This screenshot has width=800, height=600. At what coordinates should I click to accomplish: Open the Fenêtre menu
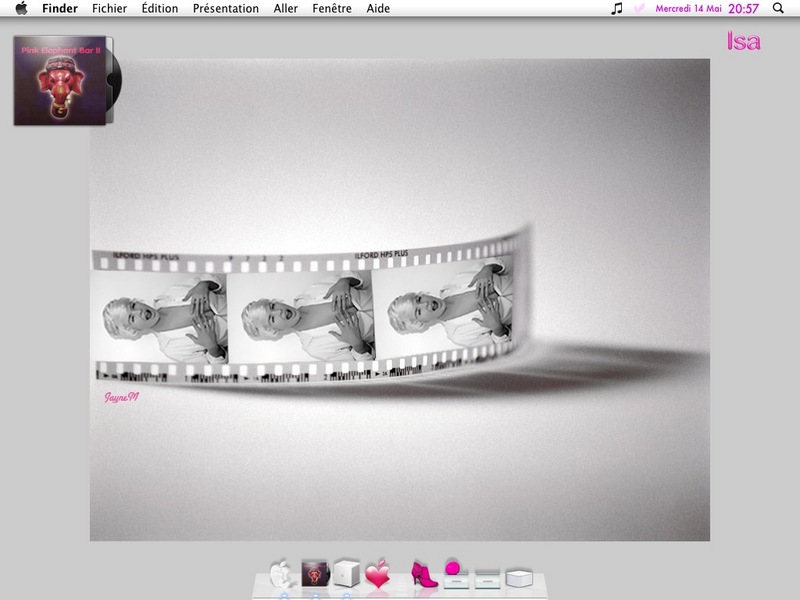(x=332, y=8)
